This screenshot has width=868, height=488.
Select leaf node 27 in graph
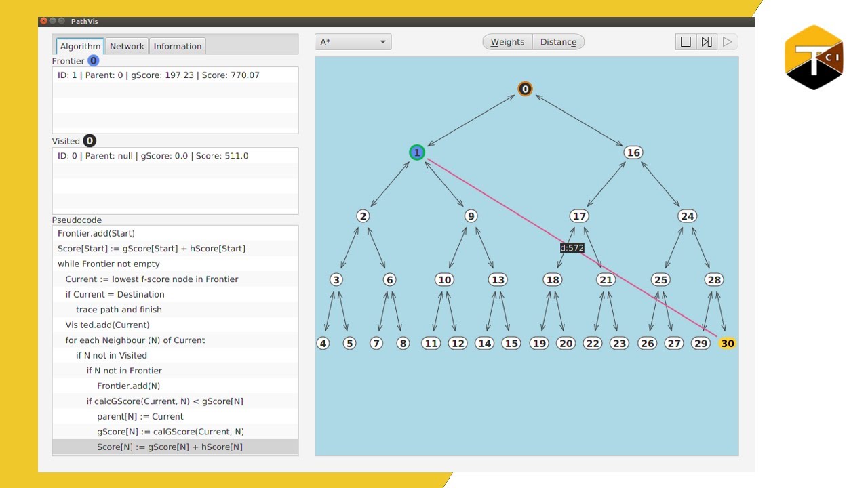673,344
